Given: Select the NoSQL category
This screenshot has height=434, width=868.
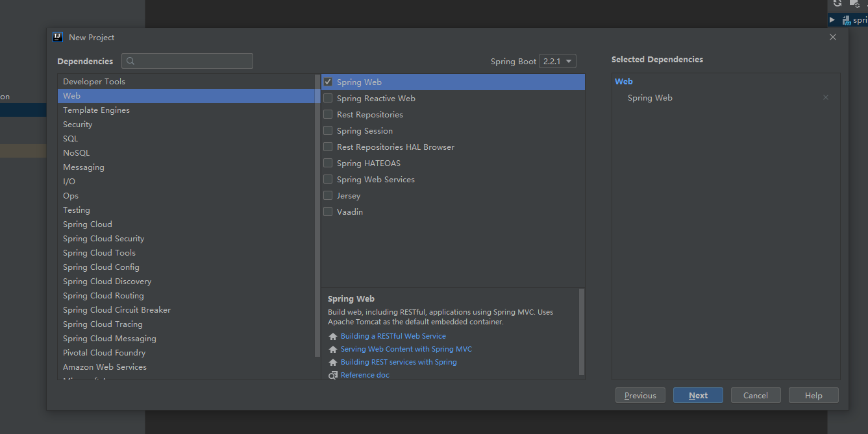Looking at the screenshot, I should click(x=186, y=153).
